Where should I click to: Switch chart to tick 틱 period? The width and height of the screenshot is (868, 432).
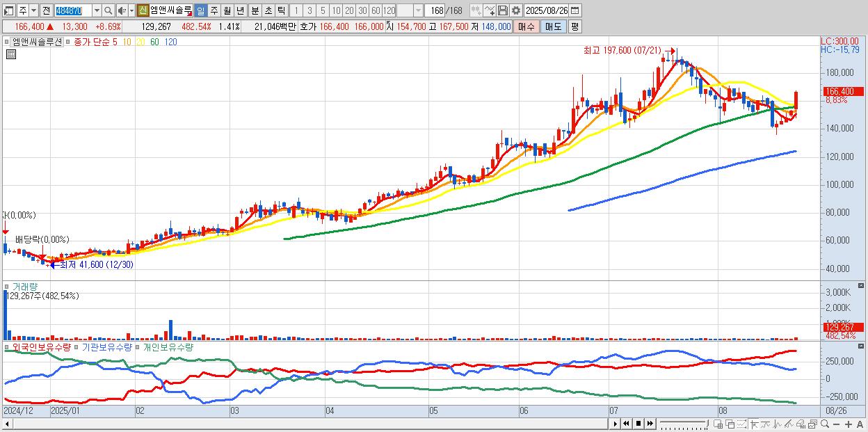click(x=281, y=10)
